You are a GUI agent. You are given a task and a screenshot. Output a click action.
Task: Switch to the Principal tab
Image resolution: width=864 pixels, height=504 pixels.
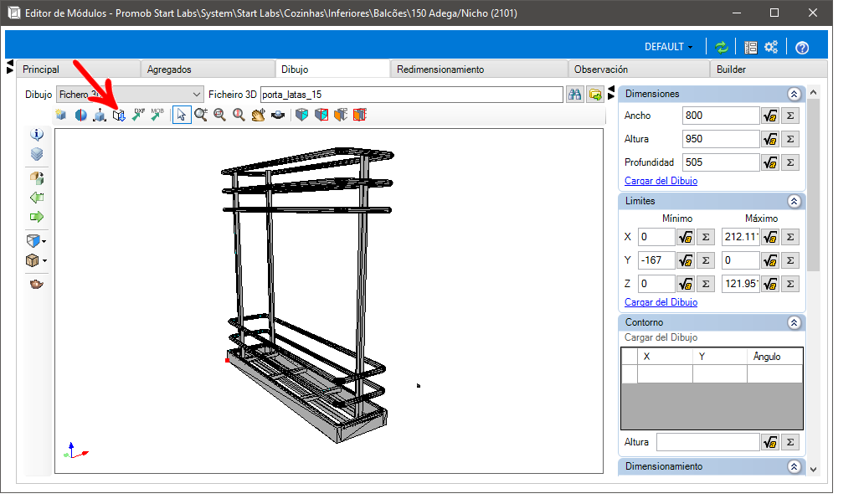click(x=78, y=69)
